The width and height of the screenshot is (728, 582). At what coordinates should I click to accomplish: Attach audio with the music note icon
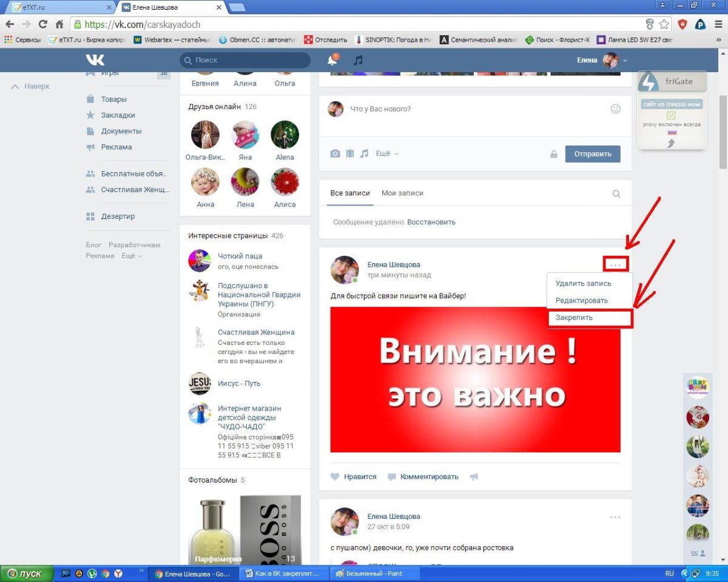(364, 153)
